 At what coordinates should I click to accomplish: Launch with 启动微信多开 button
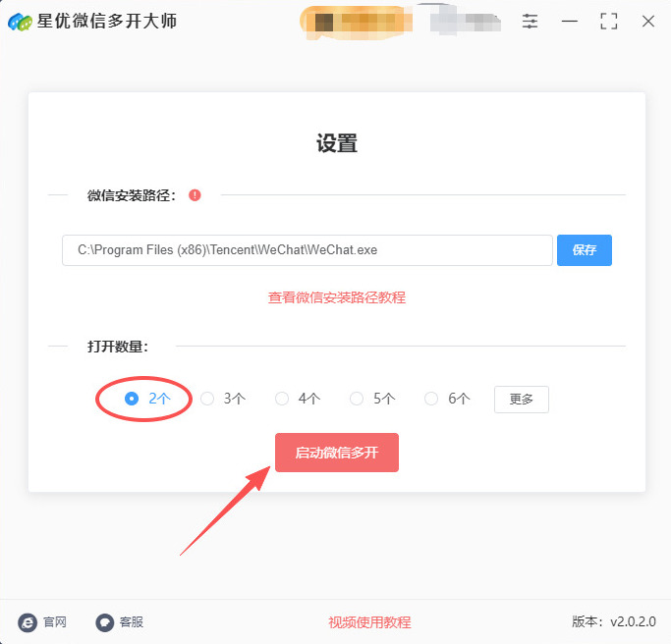(x=337, y=453)
